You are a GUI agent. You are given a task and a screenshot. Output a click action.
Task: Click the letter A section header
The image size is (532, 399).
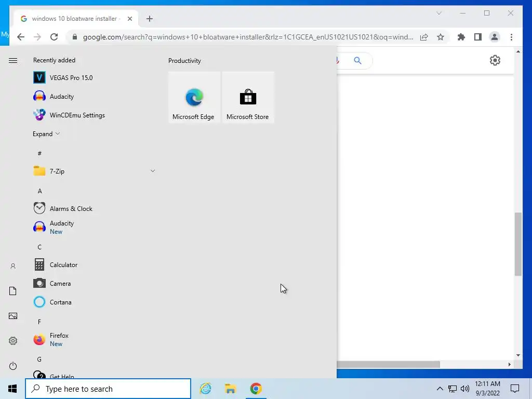click(x=39, y=191)
